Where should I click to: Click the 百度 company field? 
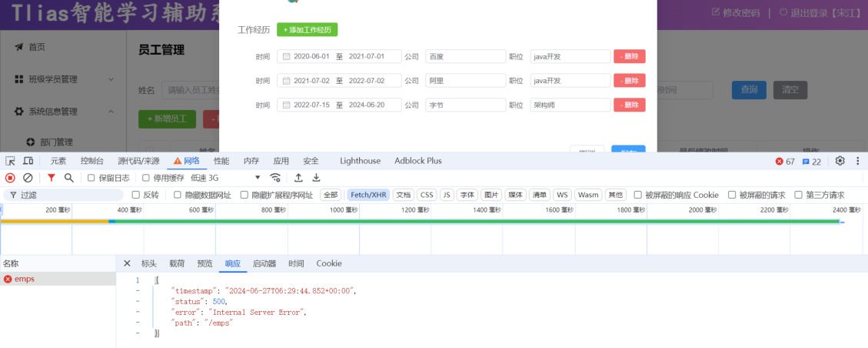[466, 56]
